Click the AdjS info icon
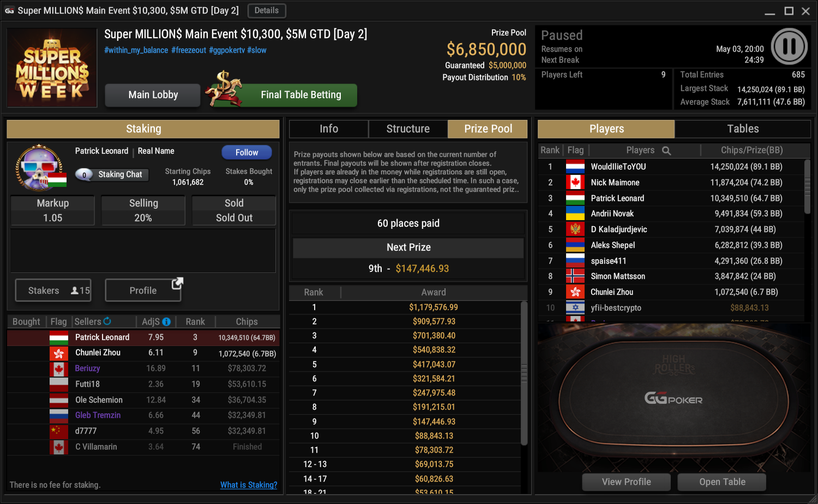 click(166, 321)
